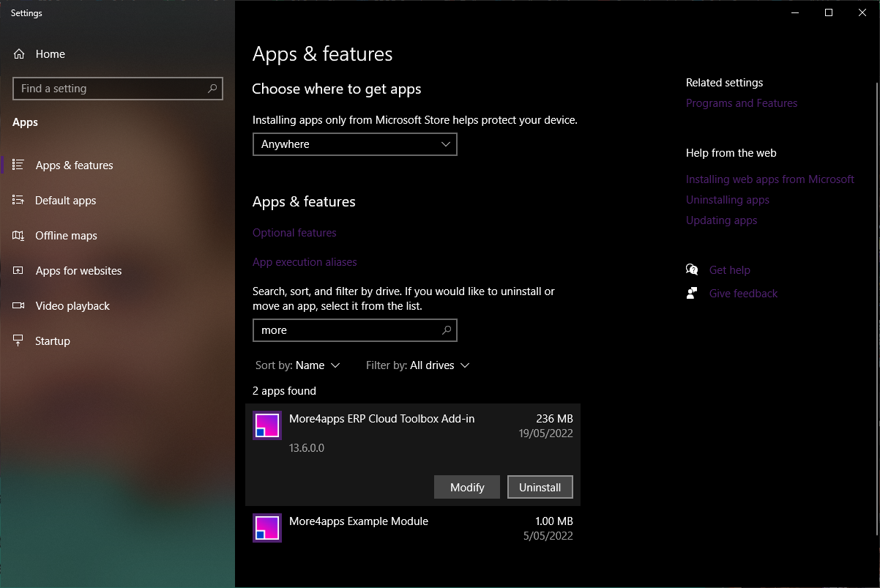Click the More4apps ERP Cloud Toolbox Add-in name
Viewport: 880px width, 588px height.
[x=382, y=419]
